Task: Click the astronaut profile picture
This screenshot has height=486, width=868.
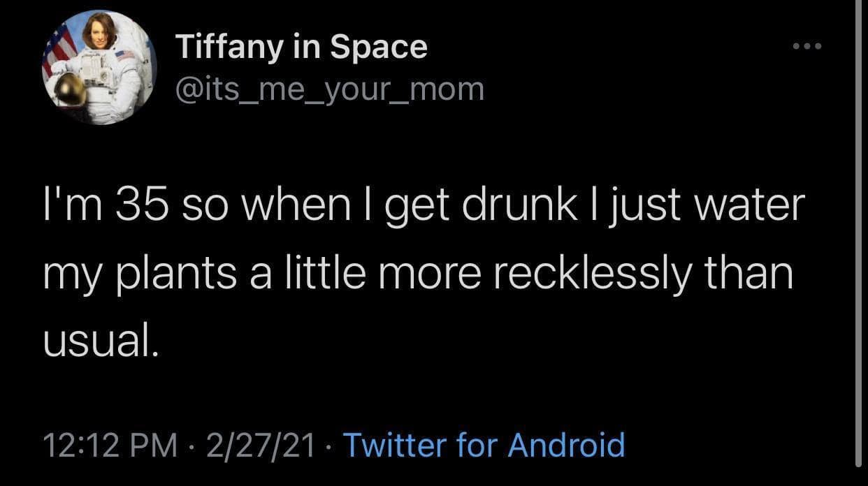Action: click(99, 67)
